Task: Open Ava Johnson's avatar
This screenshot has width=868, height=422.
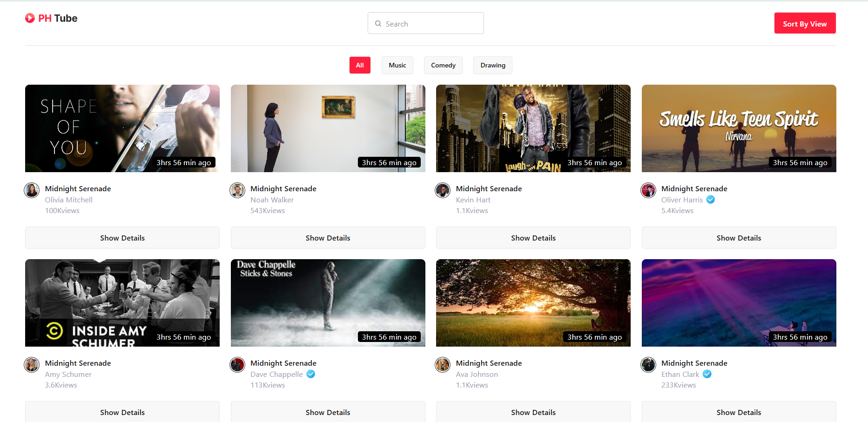Action: (443, 365)
